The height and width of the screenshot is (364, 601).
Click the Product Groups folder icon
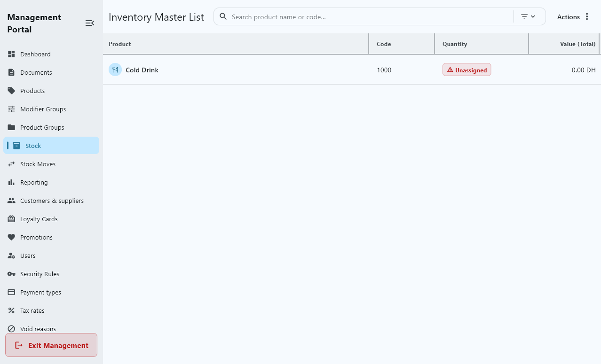tap(11, 127)
